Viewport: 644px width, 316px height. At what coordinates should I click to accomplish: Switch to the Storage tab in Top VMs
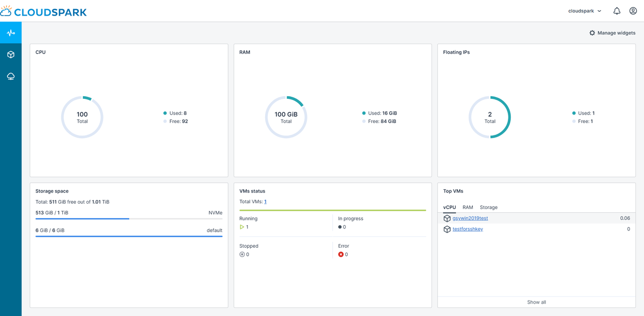[488, 207]
